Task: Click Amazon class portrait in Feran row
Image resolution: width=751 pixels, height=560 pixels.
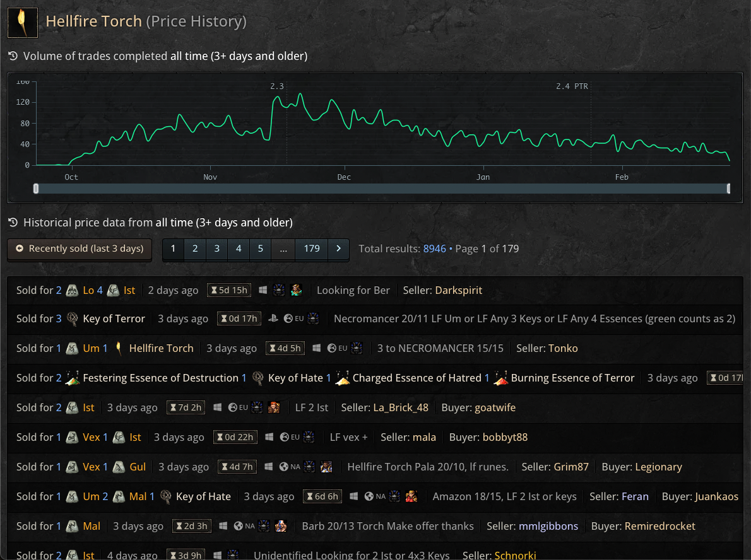Action: point(411,496)
